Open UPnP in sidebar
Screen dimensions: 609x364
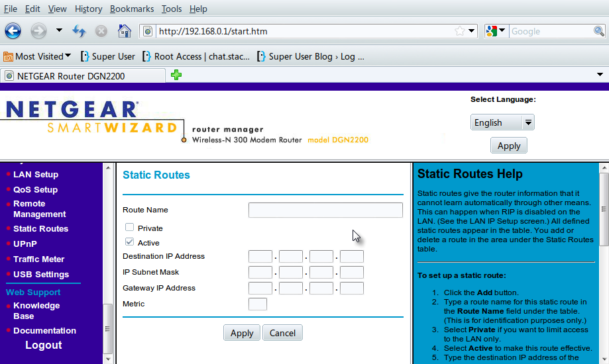(x=25, y=244)
